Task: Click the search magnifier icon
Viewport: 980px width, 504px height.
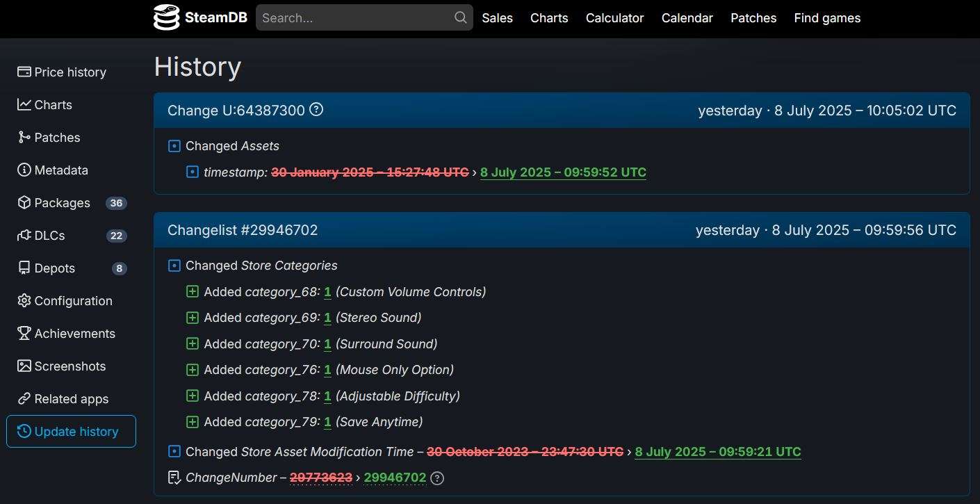Action: (460, 17)
